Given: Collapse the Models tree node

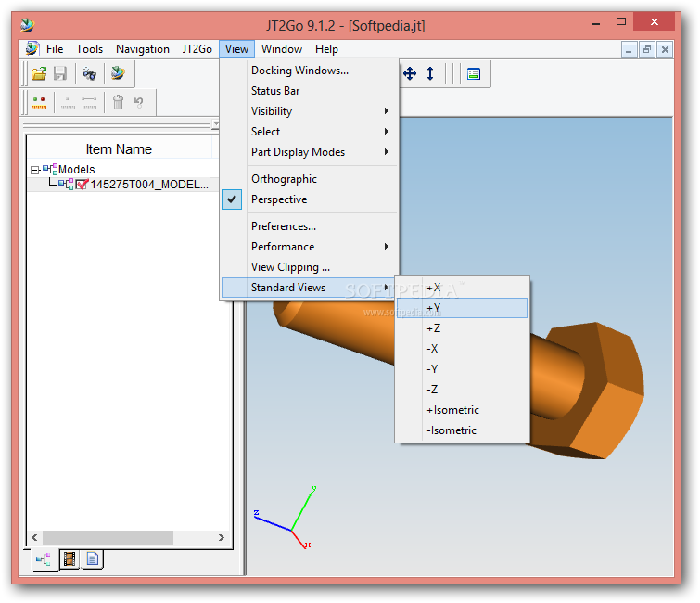Looking at the screenshot, I should [x=34, y=170].
